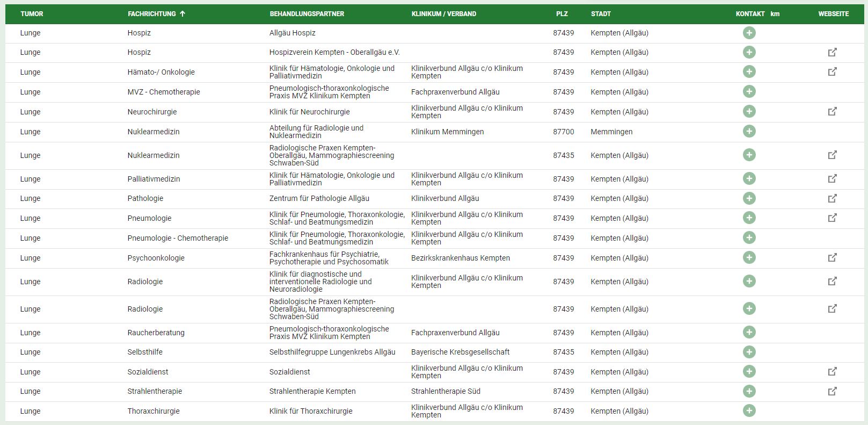Expand contact for the Raucherberatung row

pyautogui.click(x=749, y=332)
